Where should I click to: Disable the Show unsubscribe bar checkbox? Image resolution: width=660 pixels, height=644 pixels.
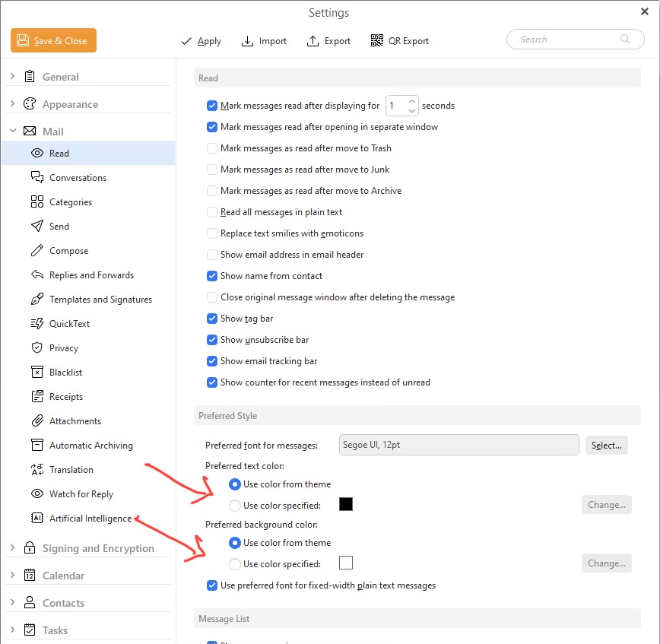tap(213, 340)
